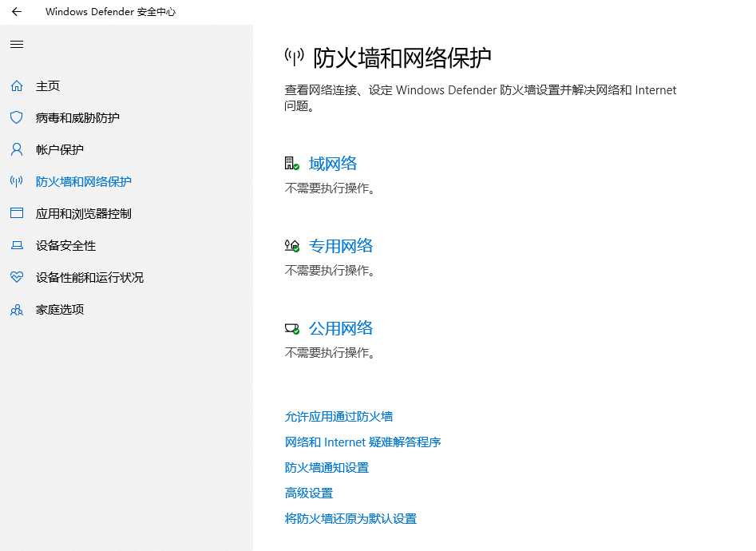Click the window icon for 应用和浏览器控制

(x=17, y=213)
